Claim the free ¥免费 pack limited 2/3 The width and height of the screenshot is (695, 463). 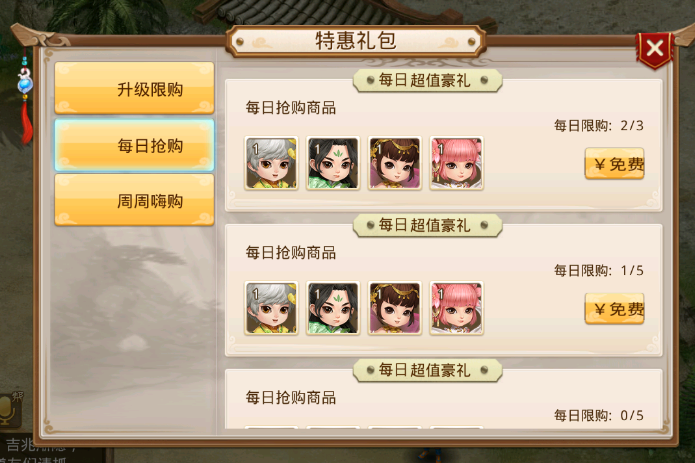[614, 163]
